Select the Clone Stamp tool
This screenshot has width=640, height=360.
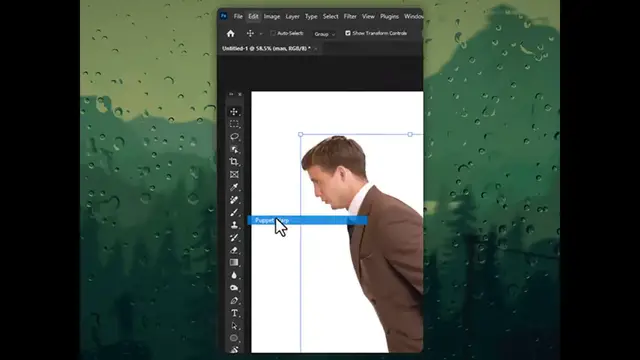click(x=234, y=225)
